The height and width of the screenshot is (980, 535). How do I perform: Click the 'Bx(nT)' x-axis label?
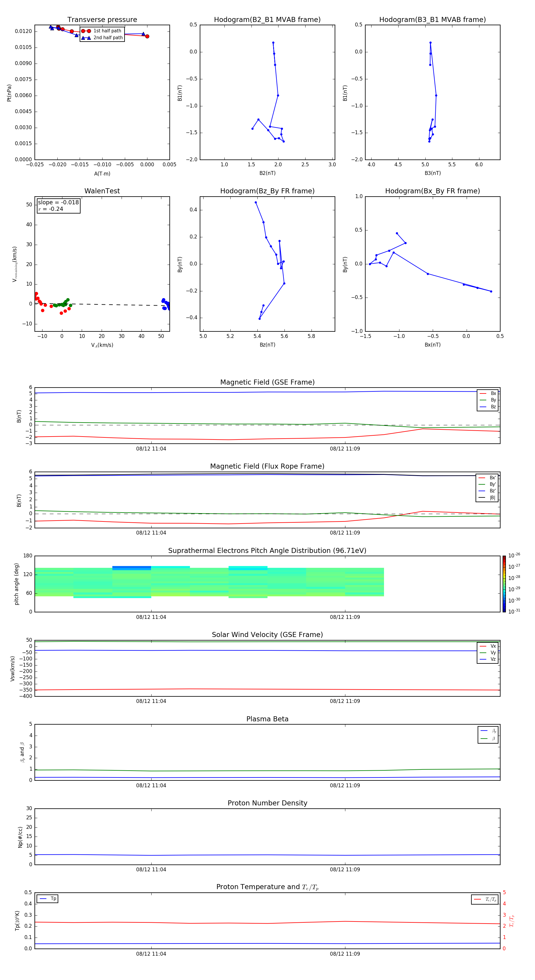pos(432,345)
